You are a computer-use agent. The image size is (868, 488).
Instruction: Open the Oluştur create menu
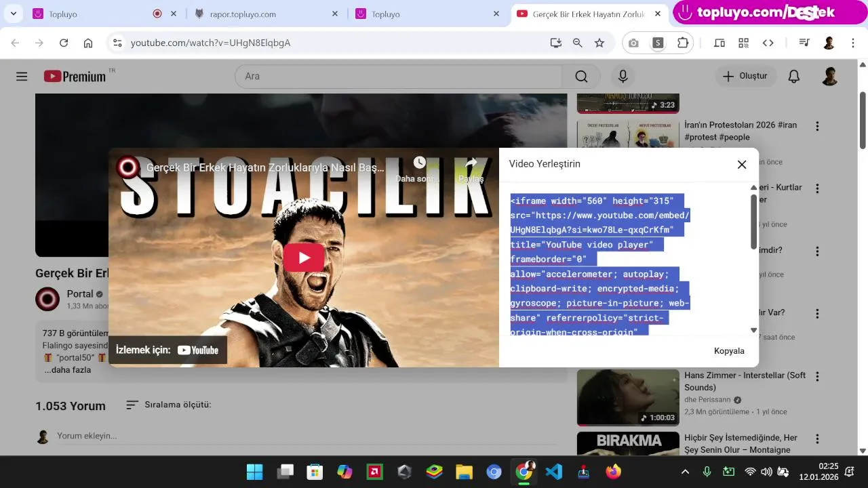click(745, 77)
